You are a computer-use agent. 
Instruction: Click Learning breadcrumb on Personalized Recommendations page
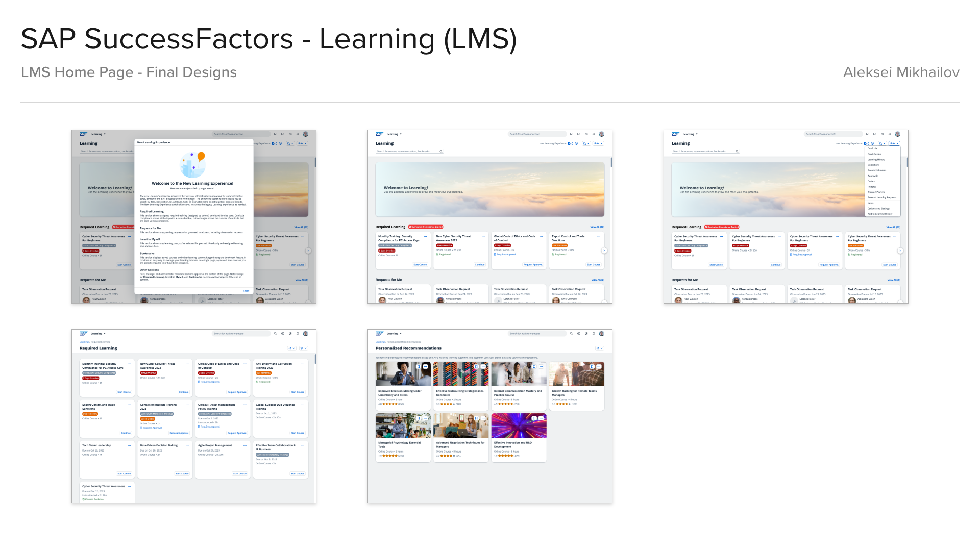[x=380, y=342]
